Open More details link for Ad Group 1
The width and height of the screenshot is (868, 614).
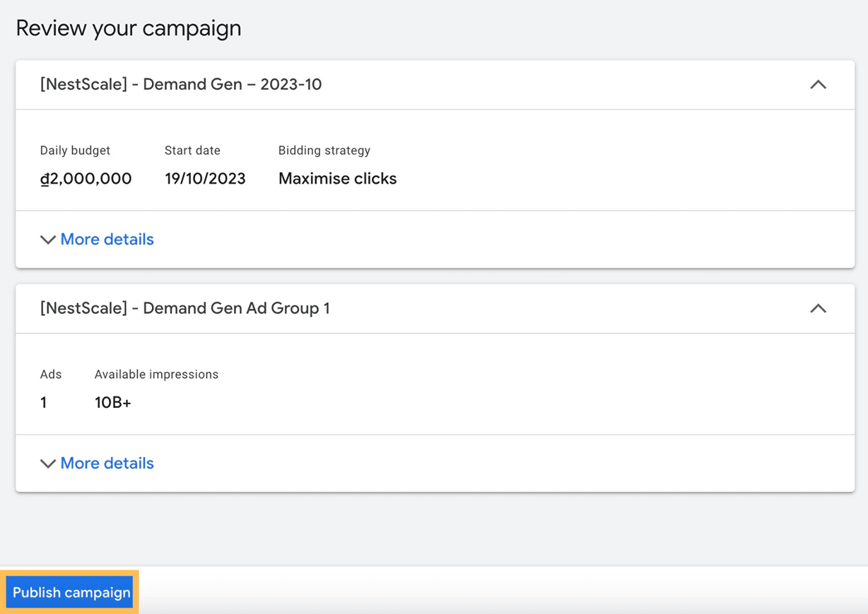click(x=107, y=464)
